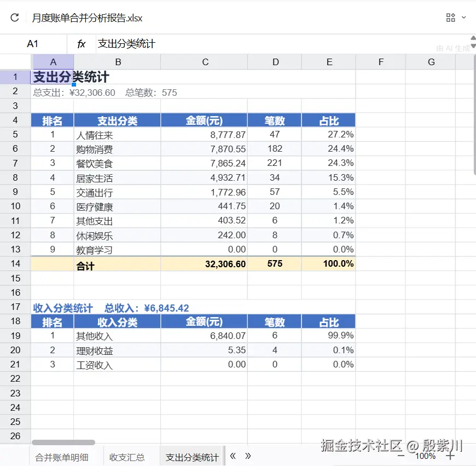The height and width of the screenshot is (466, 476).
Task: Select column F header
Action: (381, 62)
